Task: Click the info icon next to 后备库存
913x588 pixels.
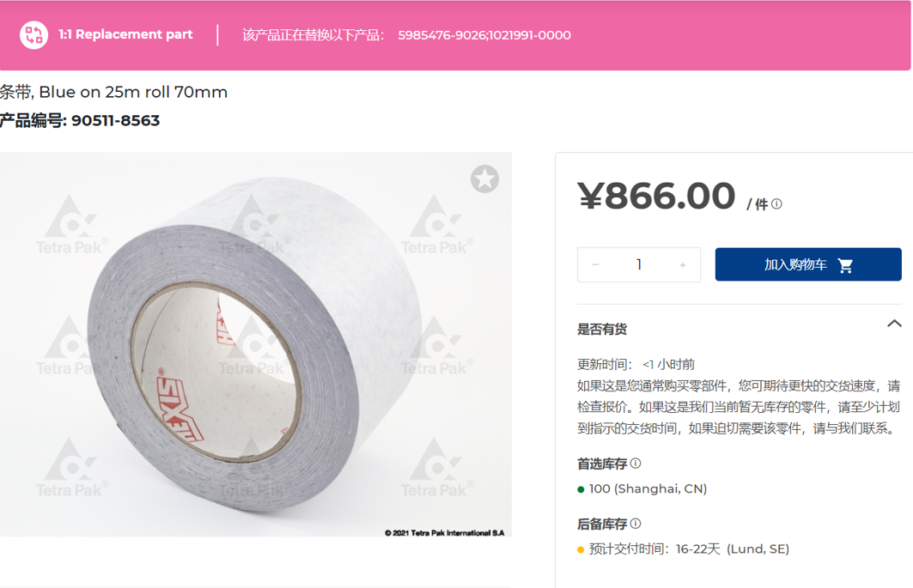Action: (x=636, y=524)
